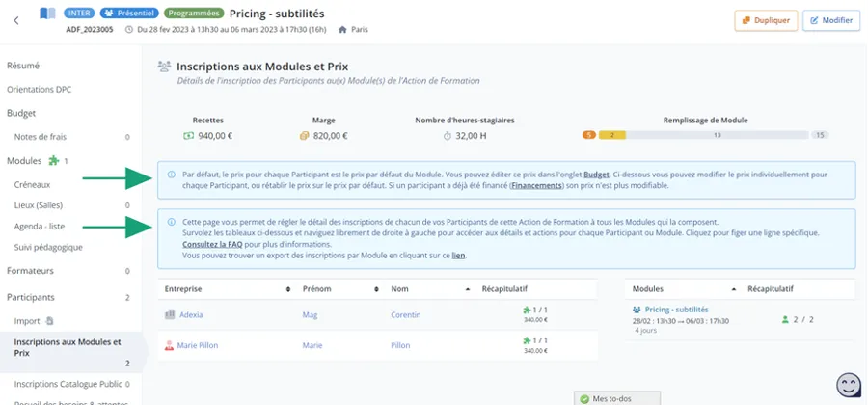The image size is (868, 405).
Task: Go to Créneaux in the sidebar
Action: point(32,183)
